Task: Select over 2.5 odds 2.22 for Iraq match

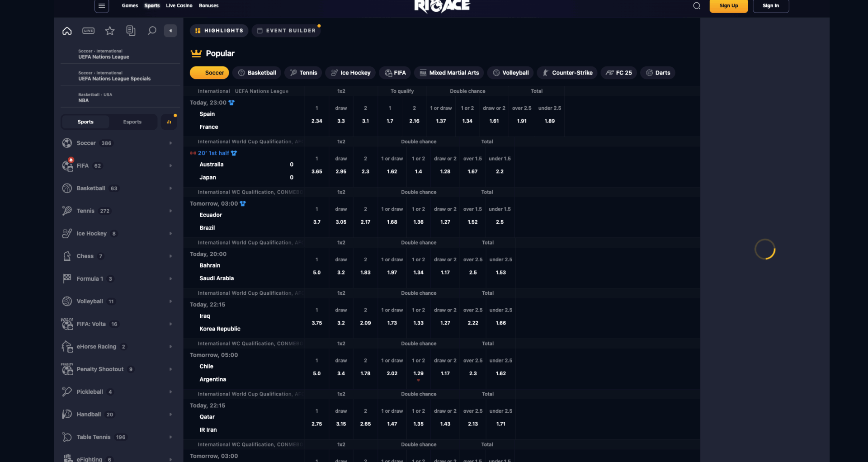Action: pos(473,323)
